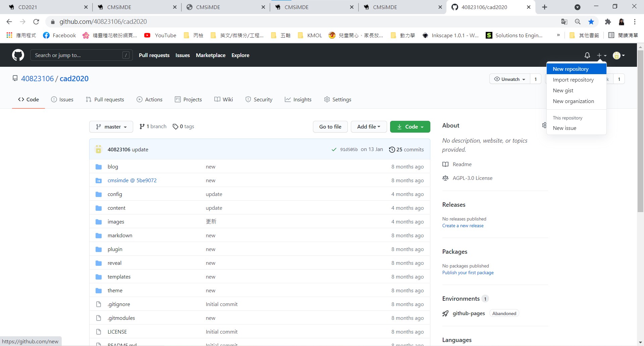This screenshot has width=644, height=346.
Task: Click the Chrome profile icon
Action: [621, 21]
